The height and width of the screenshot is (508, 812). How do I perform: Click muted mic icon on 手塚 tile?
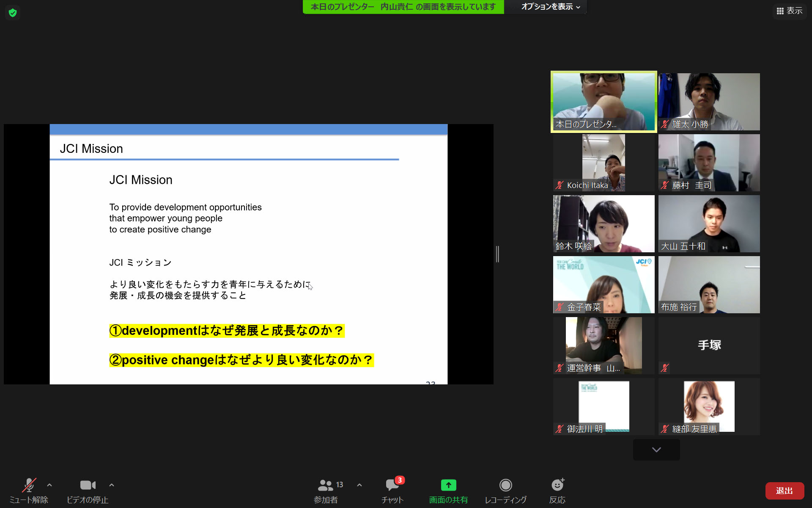[x=665, y=368]
